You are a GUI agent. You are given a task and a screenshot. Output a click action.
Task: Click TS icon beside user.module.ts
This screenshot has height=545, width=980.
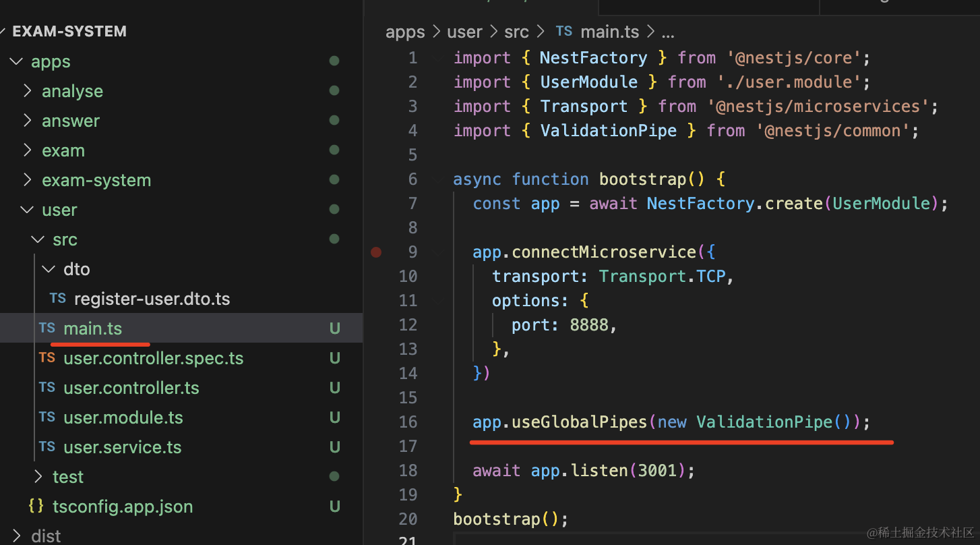click(x=47, y=418)
